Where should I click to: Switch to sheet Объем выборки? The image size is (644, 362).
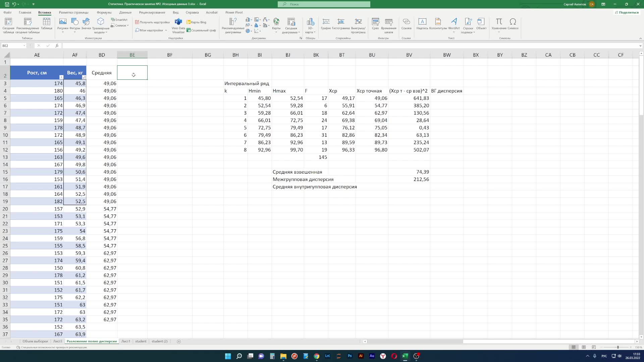(x=35, y=341)
